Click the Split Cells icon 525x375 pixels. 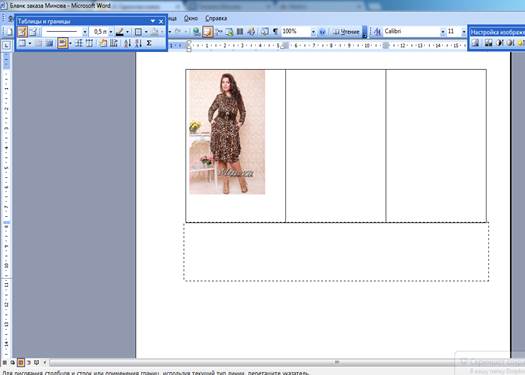pyautogui.click(x=50, y=43)
